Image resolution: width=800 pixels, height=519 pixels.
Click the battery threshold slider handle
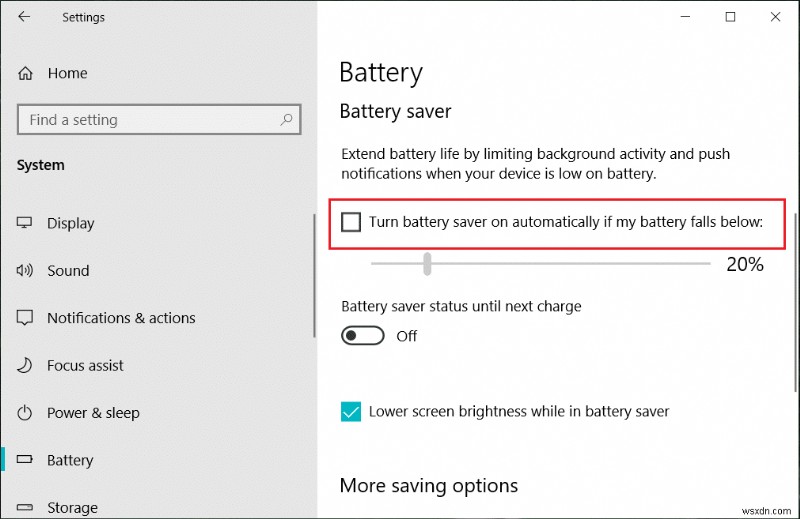click(x=427, y=264)
